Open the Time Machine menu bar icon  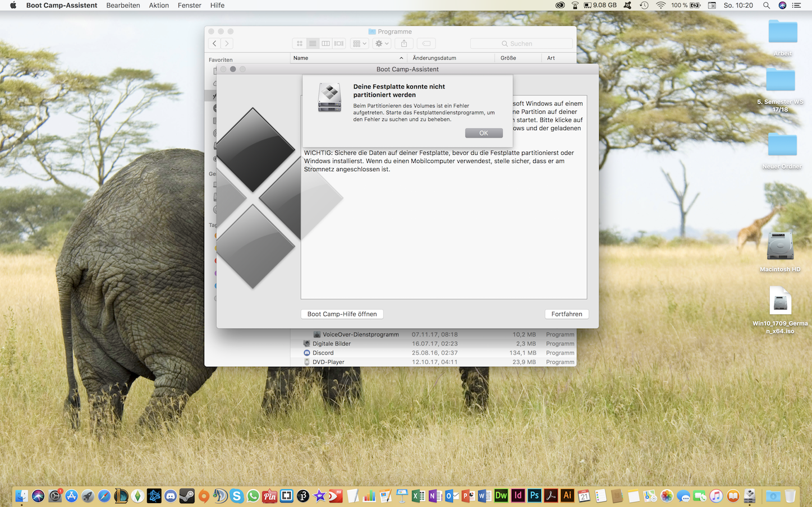[644, 5]
